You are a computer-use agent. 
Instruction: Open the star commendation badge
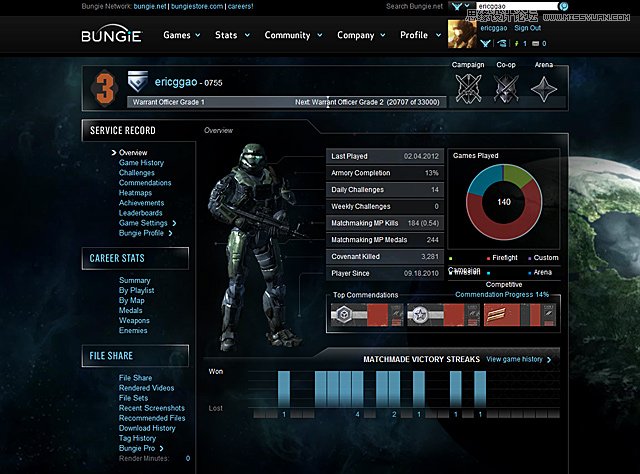pyautogui.click(x=443, y=315)
